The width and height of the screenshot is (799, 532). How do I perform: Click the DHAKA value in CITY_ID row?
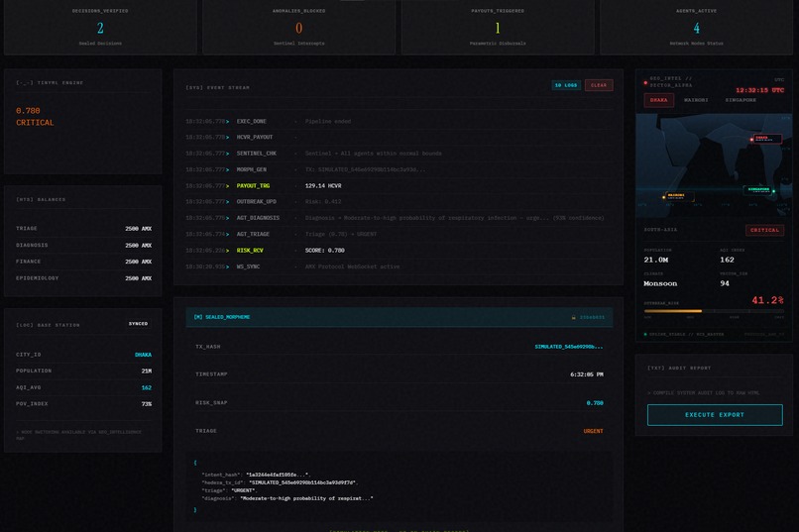[x=143, y=355]
